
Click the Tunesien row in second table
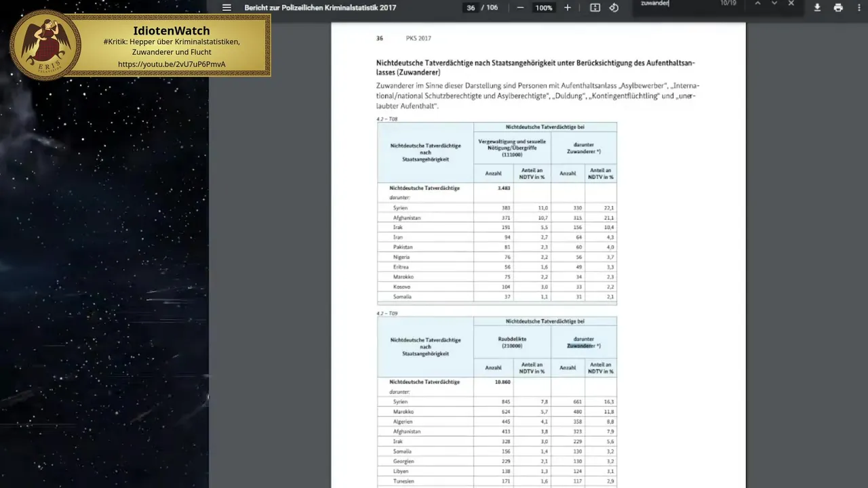pyautogui.click(x=497, y=481)
